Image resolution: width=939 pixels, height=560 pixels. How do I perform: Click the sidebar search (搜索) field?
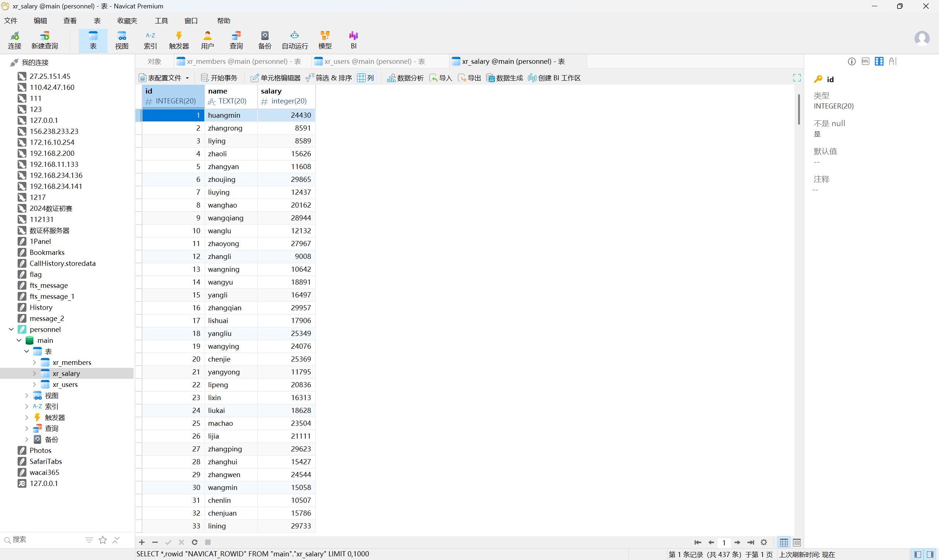point(41,539)
